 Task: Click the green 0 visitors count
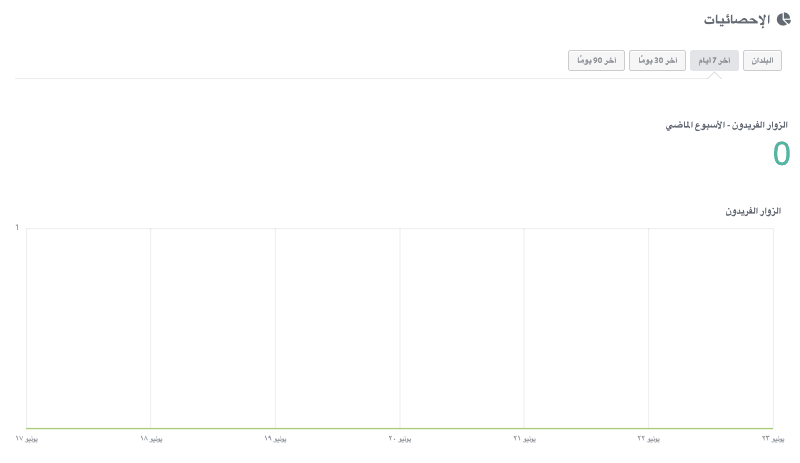click(781, 154)
